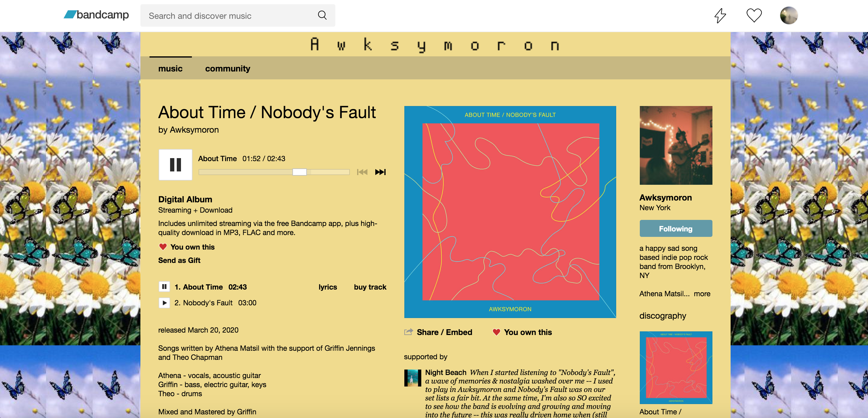Image resolution: width=868 pixels, height=418 pixels.
Task: Click the red heart beside Send as Gift
Action: pos(163,247)
